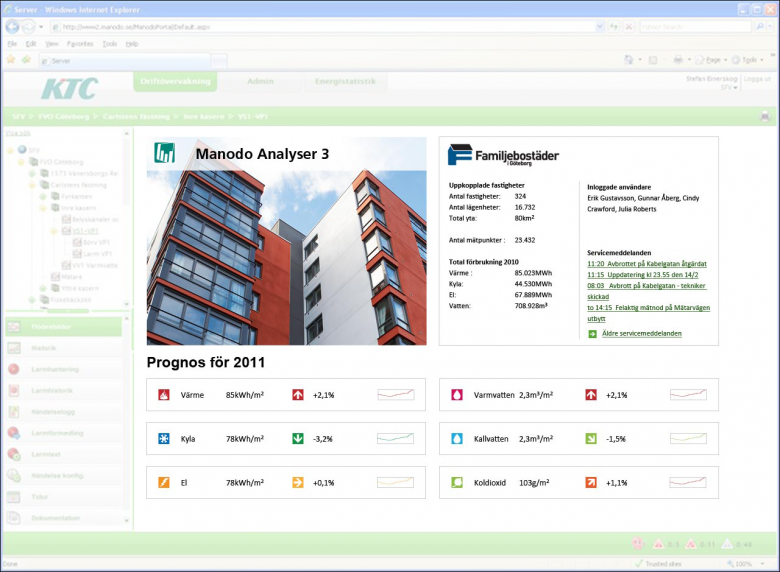Click the orange arrow beside Koldioxid +1,1%
The width and height of the screenshot is (780, 572).
pyautogui.click(x=591, y=482)
